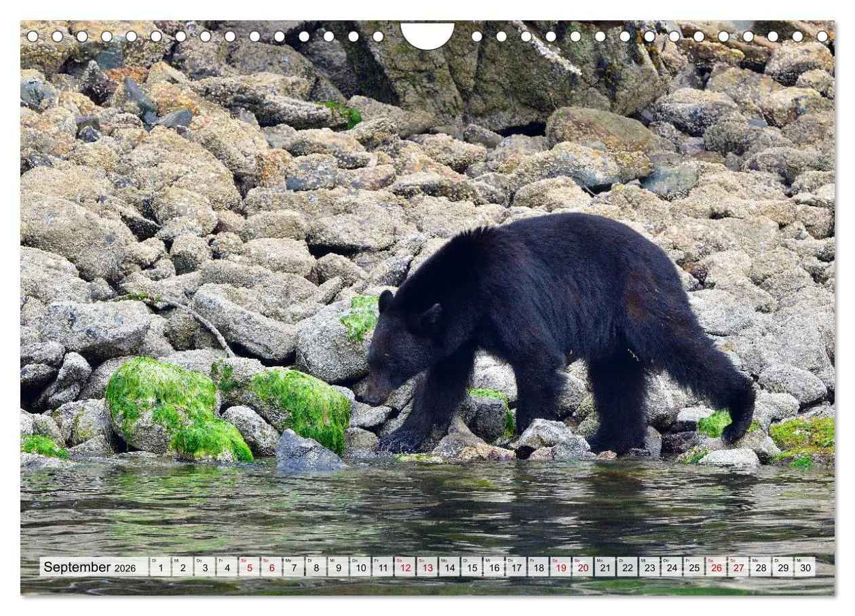Screen dimensions: 855x616
Task: Choose date 28 in the calendar strip
Action: coord(760,567)
